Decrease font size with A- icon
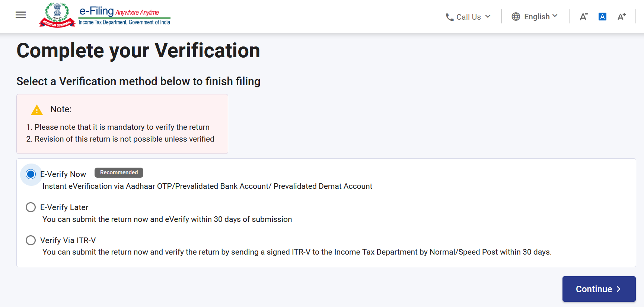This screenshot has width=644, height=307. point(583,17)
